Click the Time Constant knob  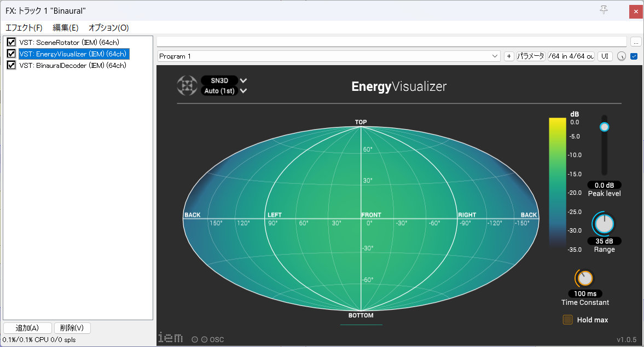coord(585,279)
